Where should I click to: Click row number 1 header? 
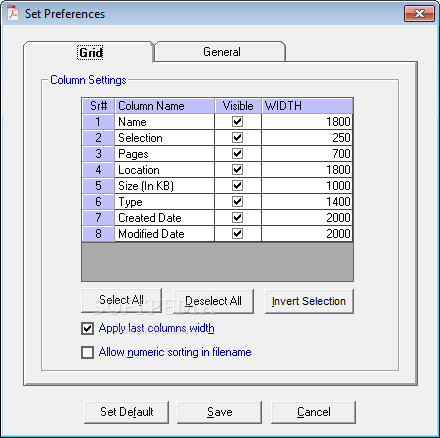pyautogui.click(x=98, y=122)
